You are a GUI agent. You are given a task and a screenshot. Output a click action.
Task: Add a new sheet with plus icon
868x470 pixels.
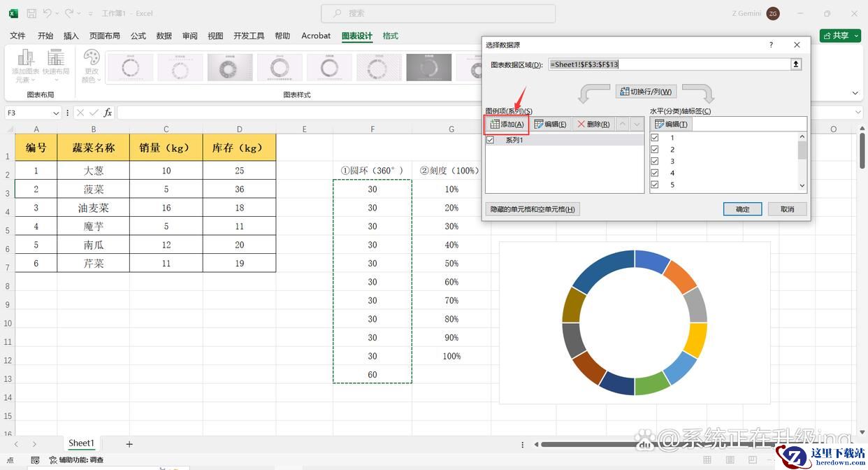[x=129, y=443]
